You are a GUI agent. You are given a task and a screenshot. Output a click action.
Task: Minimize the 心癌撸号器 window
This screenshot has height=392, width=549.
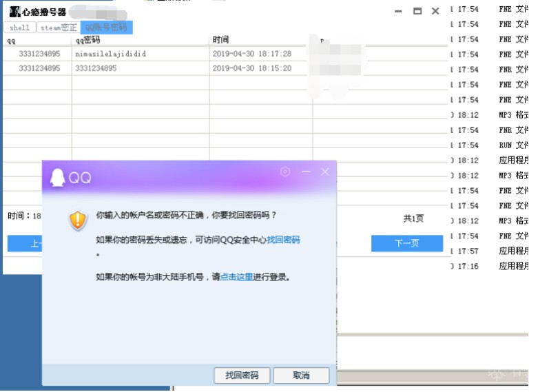point(398,11)
